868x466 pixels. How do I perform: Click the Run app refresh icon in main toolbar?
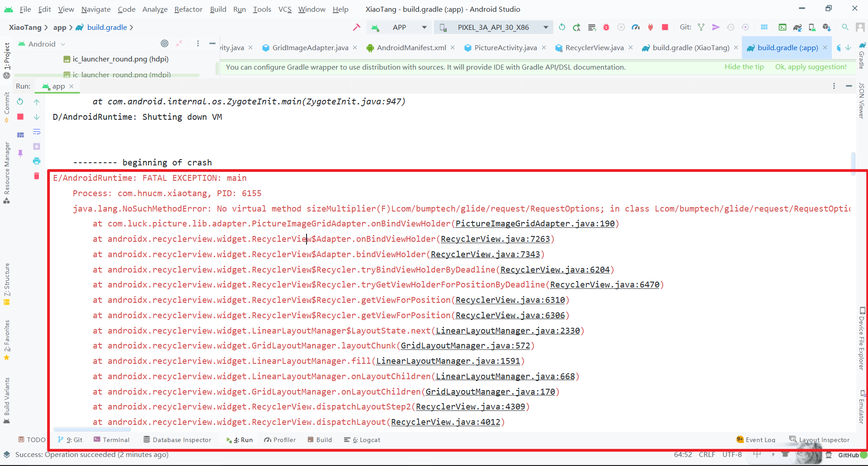click(x=562, y=27)
